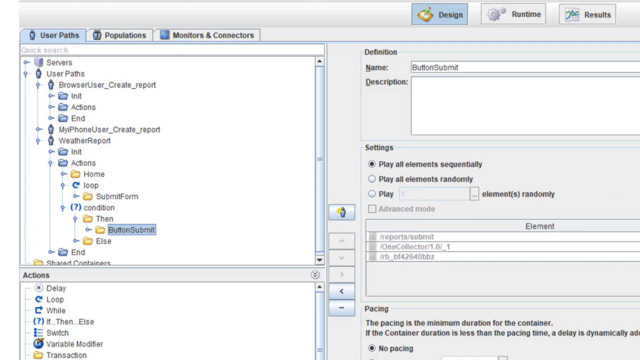Click the right arrow insert button
Viewport: 640px width, 360px height.
(x=342, y=274)
